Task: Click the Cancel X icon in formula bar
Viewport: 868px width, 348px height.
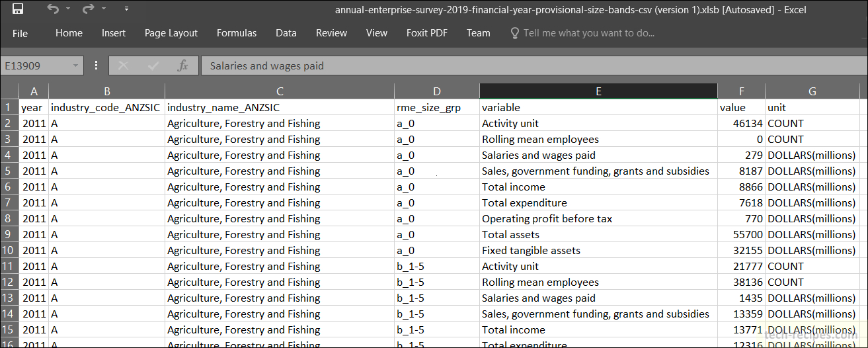Action: pos(123,65)
